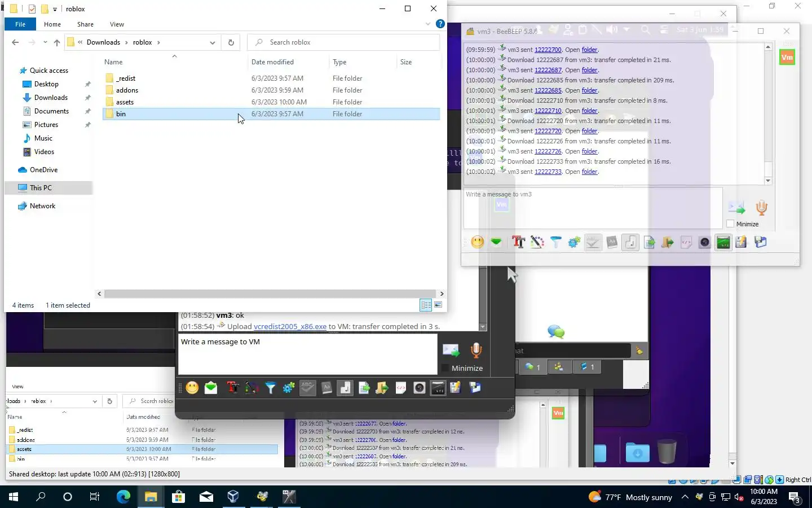
Task: Expand address bar previous locations dropdown
Action: (x=213, y=42)
